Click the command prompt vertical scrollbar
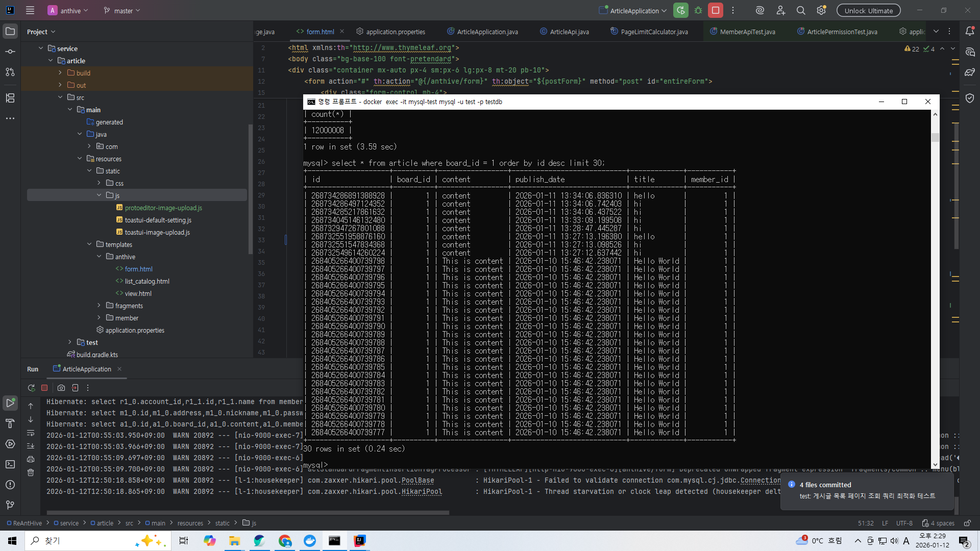This screenshot has width=980, height=551. point(935,138)
